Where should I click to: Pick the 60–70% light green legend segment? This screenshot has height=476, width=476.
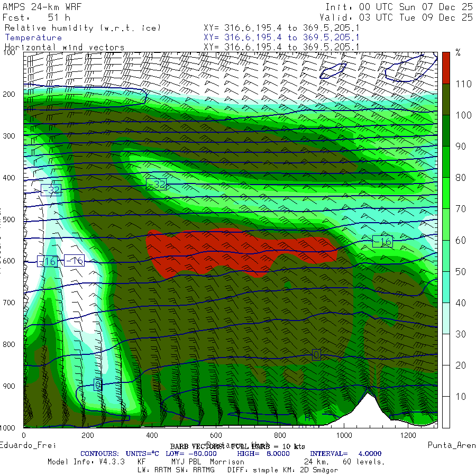pos(446,224)
